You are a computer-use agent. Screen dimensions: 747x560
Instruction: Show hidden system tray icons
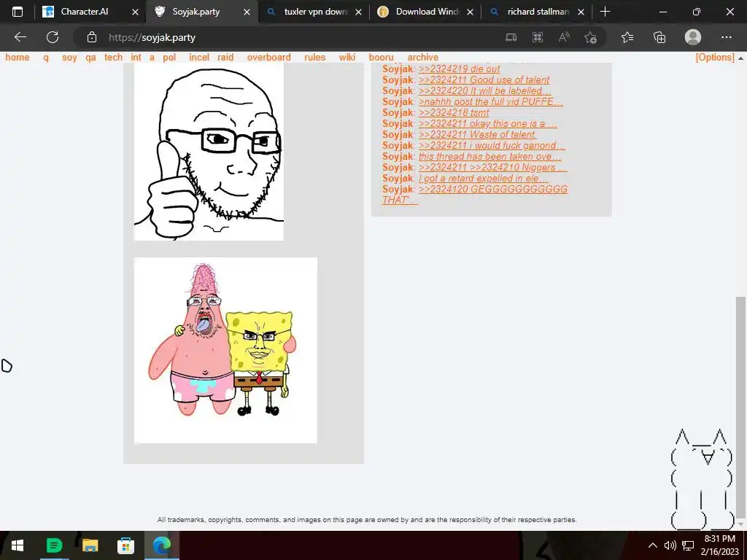click(653, 545)
